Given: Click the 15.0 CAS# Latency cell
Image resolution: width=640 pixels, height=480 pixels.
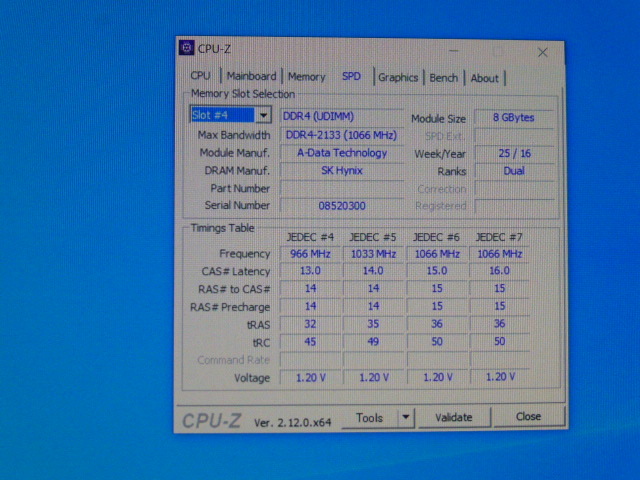Looking at the screenshot, I should tap(437, 271).
